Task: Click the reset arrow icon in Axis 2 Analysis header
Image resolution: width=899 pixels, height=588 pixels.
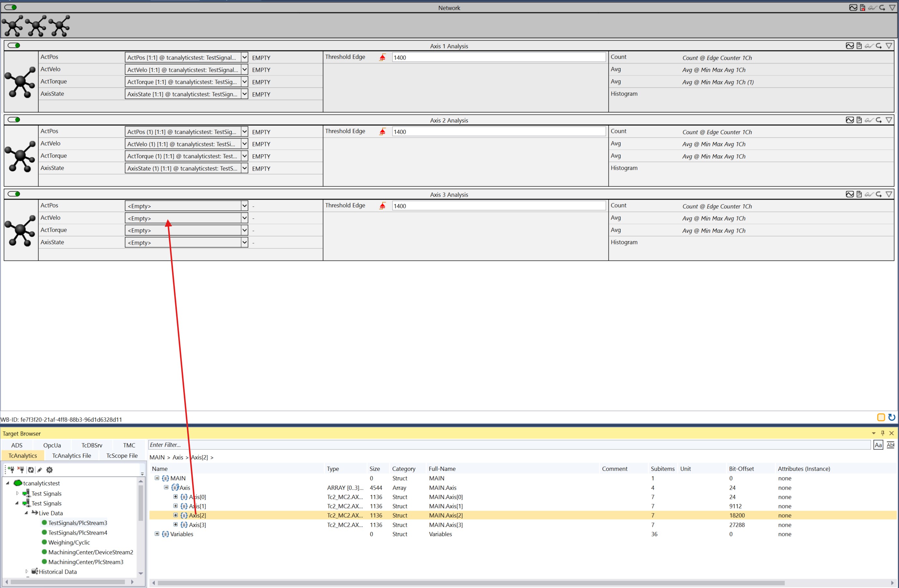Action: (x=878, y=120)
